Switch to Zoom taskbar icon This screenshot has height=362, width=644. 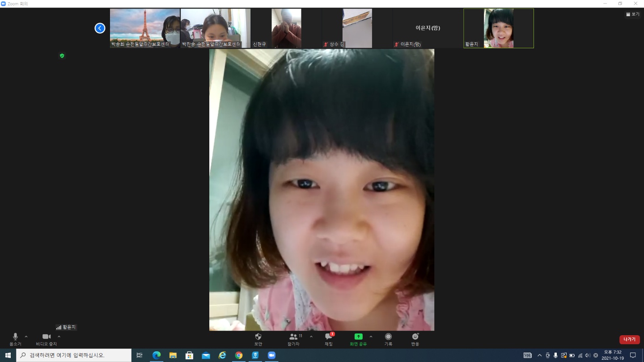[x=271, y=355]
